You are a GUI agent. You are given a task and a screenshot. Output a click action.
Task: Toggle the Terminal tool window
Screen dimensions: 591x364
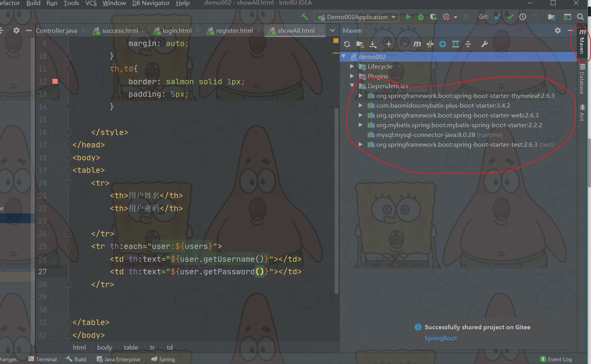click(43, 359)
